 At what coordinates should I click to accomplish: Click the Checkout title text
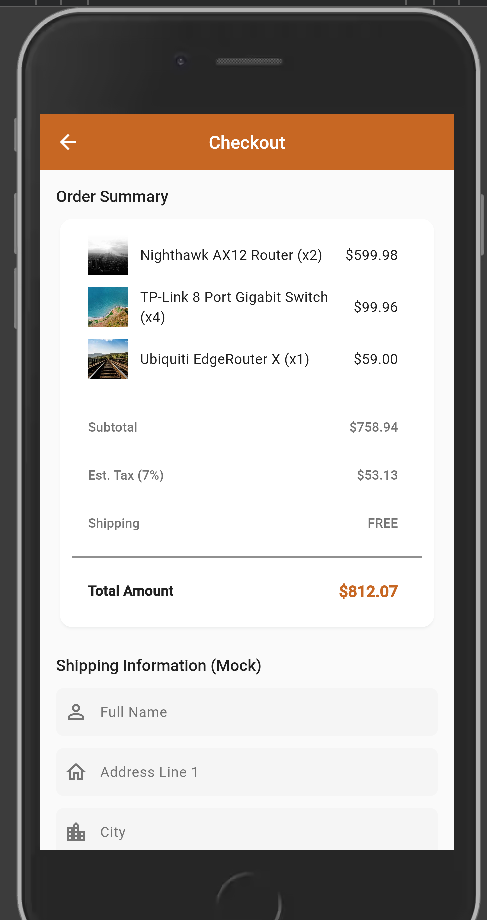pos(247,143)
